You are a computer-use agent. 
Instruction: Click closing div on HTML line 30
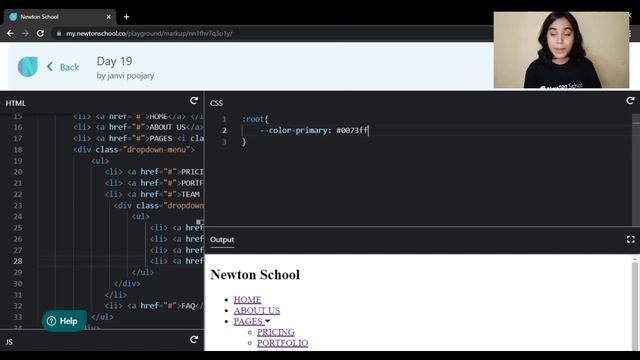[127, 283]
